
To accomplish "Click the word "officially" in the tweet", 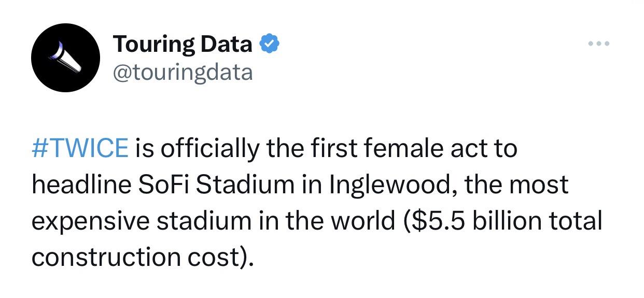I will point(209,149).
